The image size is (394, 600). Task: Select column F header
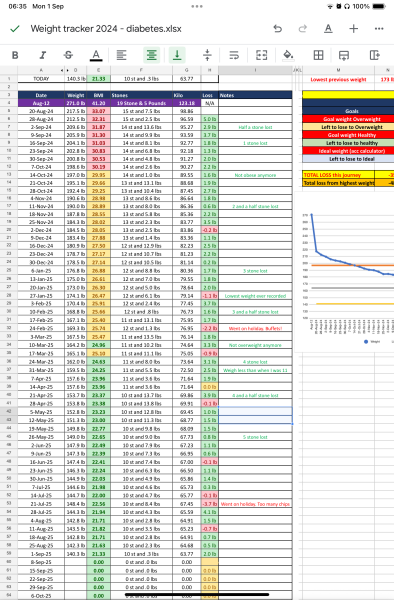pyautogui.click(x=141, y=70)
